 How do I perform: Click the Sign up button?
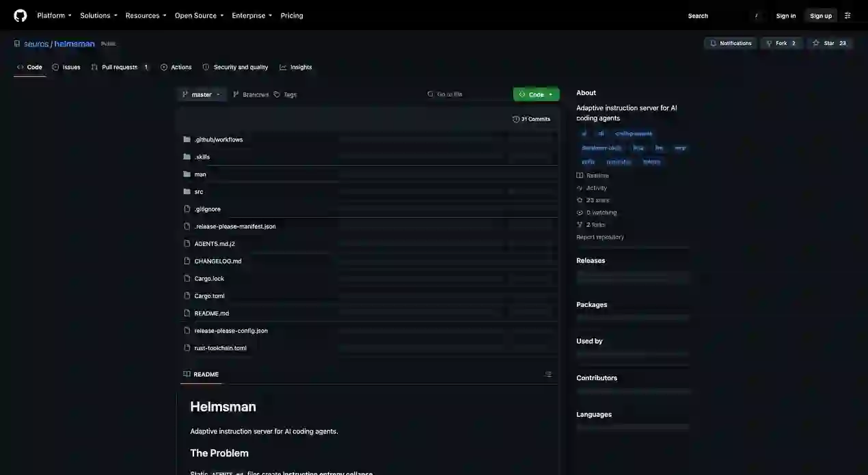click(821, 16)
